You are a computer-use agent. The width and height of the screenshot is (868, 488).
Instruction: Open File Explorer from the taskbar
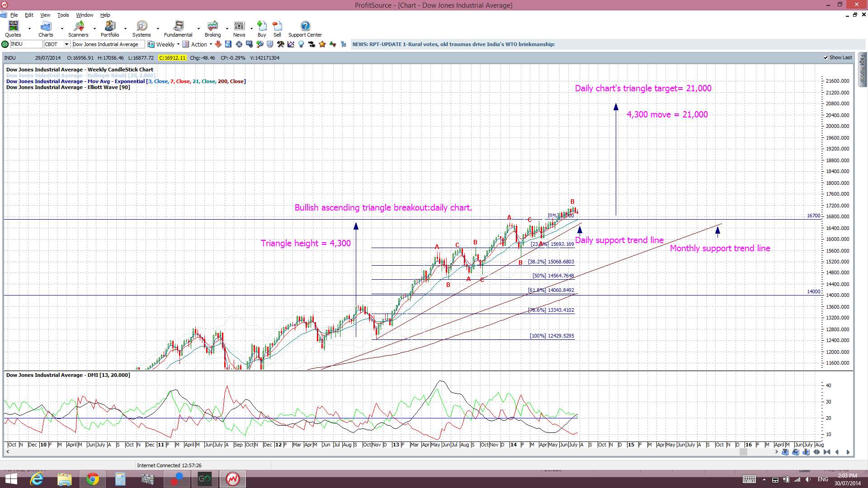(65, 479)
